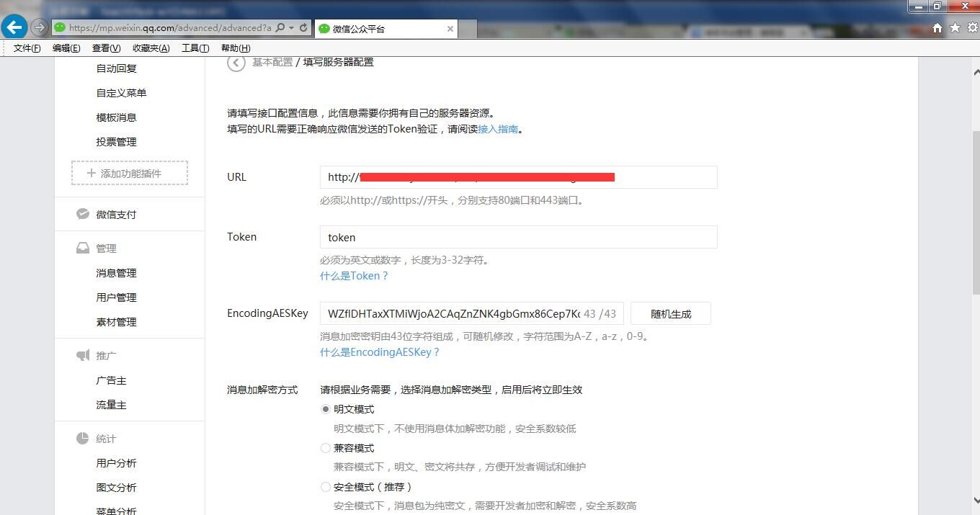Open the browser home icon

click(x=937, y=28)
